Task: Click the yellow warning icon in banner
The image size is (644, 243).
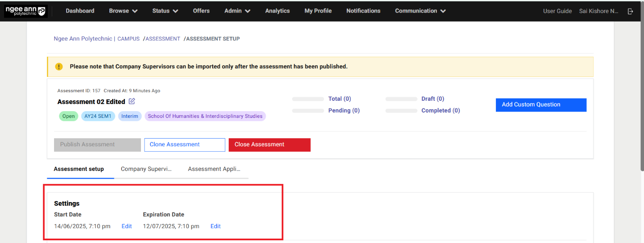Action: coord(59,67)
